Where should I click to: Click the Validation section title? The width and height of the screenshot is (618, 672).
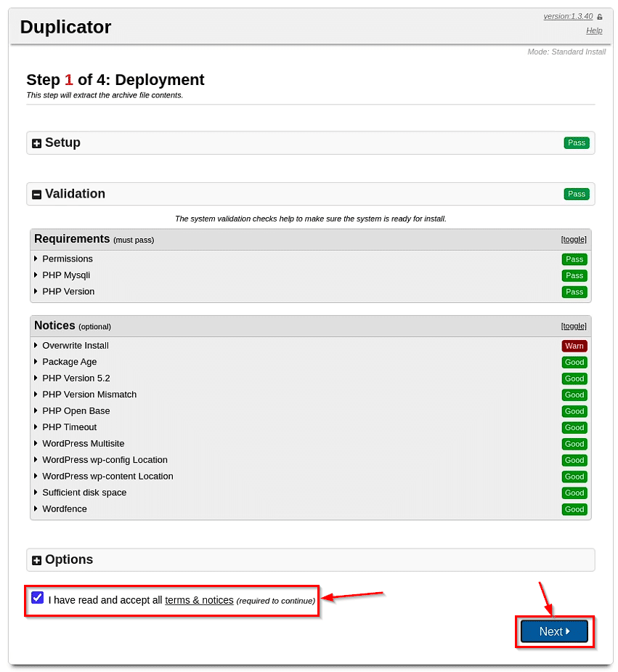click(x=75, y=194)
